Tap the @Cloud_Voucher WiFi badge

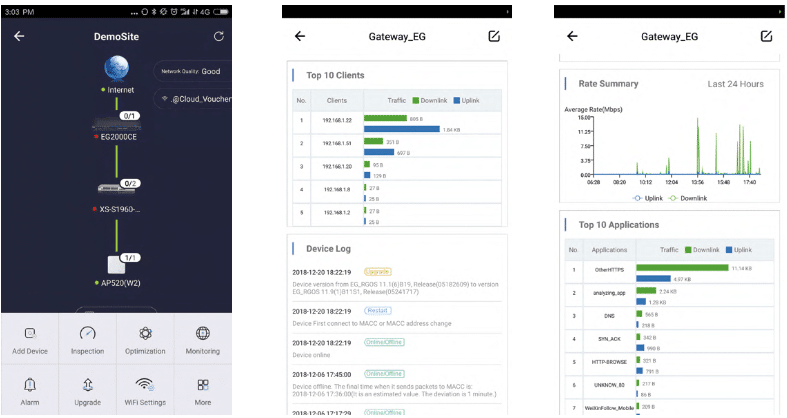click(x=195, y=99)
